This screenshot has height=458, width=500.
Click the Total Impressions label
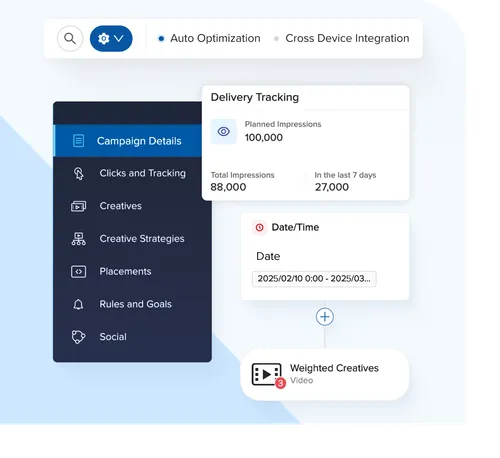click(x=242, y=175)
